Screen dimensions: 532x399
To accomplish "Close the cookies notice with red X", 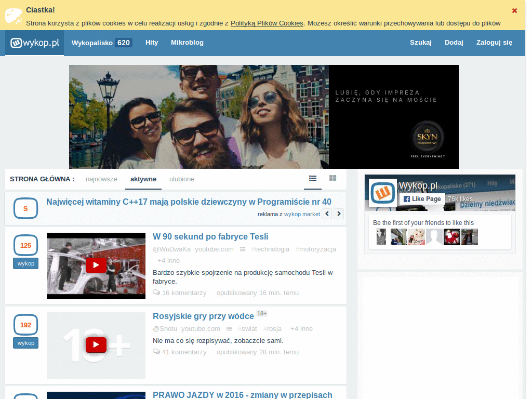I will pos(514,11).
